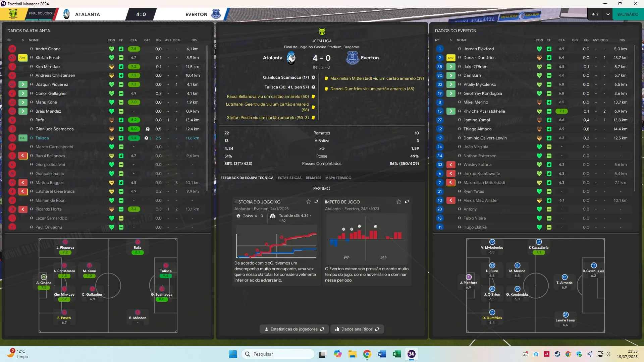Click K. Kvaratskhelia on Everton pitch diagram

coord(539,247)
